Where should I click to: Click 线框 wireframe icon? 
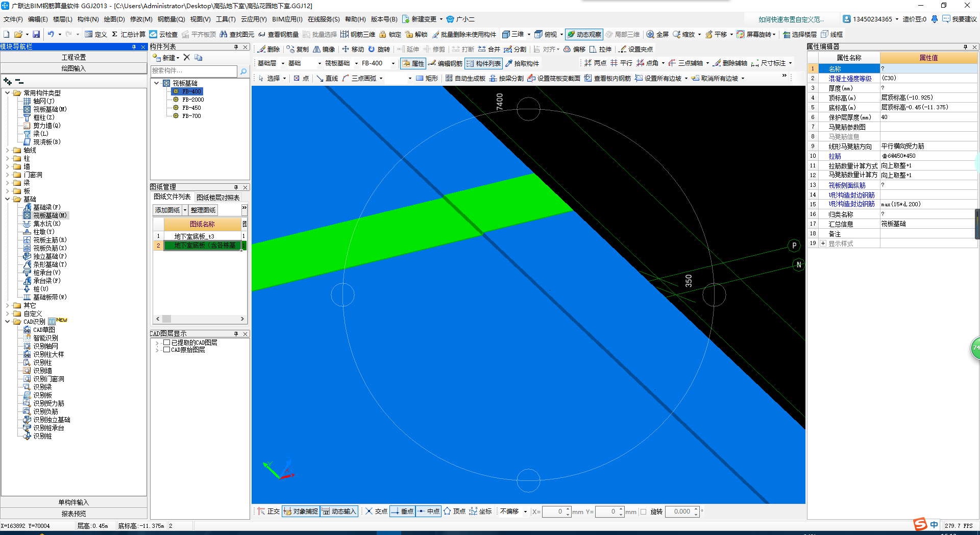click(x=824, y=34)
